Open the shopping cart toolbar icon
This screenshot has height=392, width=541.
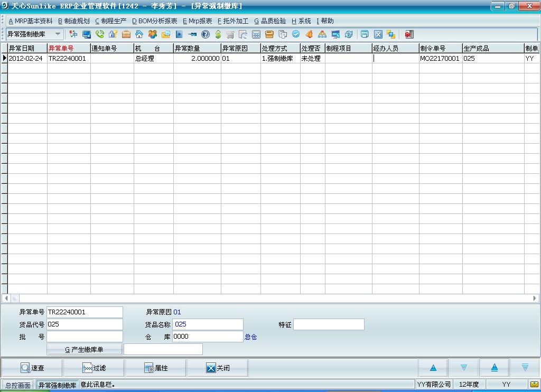230,34
